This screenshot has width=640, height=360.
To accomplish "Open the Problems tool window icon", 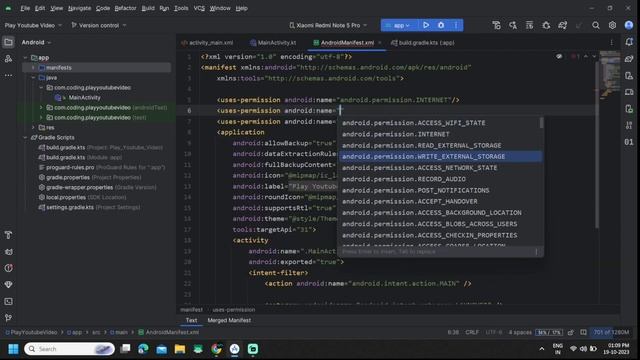I will point(8,268).
